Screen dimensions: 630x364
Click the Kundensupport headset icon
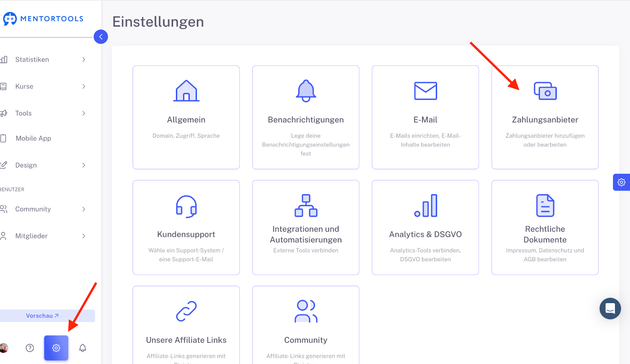tap(186, 206)
